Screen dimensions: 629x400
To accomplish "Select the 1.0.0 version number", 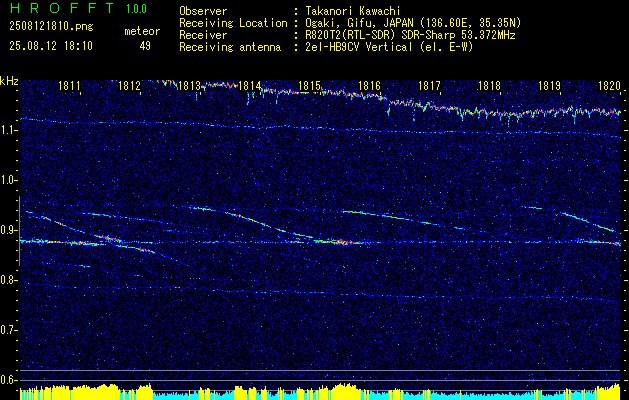I will 136,9.
